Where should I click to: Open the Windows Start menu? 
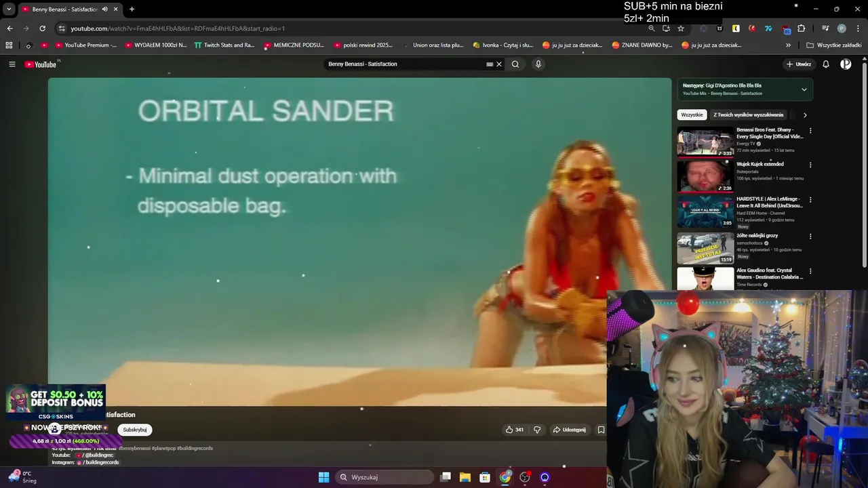click(323, 477)
